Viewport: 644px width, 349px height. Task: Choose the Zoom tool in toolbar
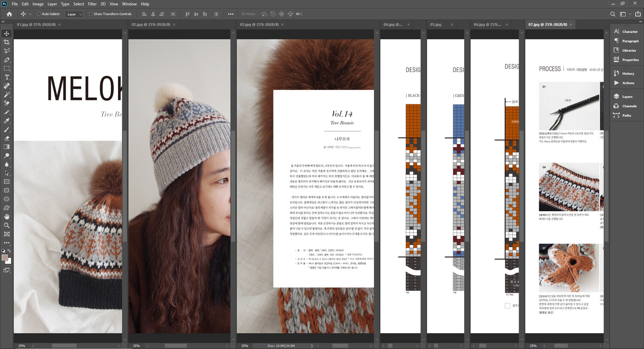6,225
